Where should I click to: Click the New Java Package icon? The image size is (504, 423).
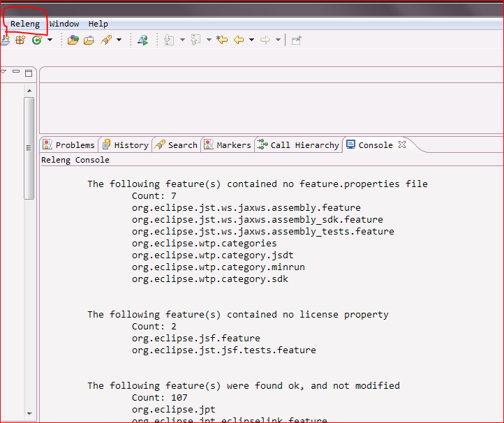[20, 40]
